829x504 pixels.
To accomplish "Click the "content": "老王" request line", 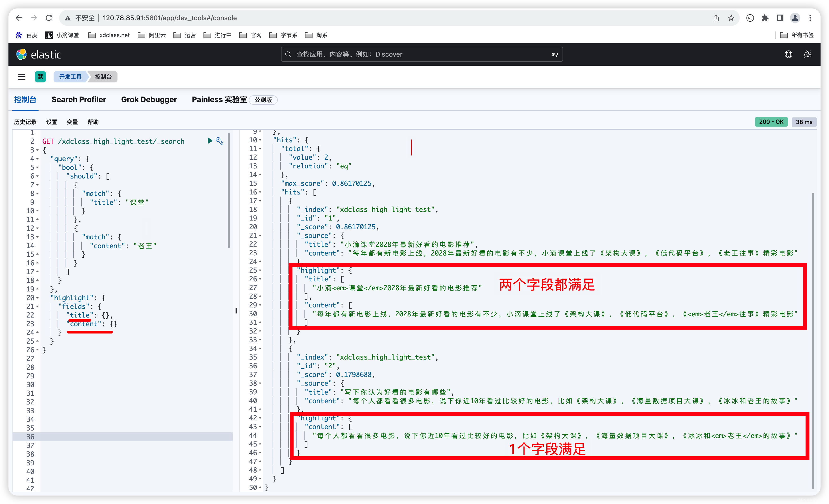I will (x=123, y=246).
